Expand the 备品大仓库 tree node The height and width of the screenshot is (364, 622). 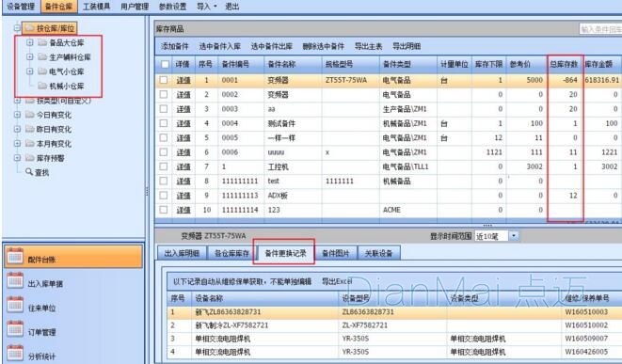coord(30,42)
